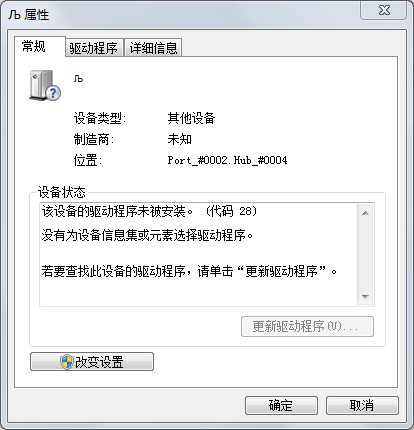Screen dimensions: 414x430
Task: Click the 更新驱动程序(U)... button
Action: [x=307, y=326]
